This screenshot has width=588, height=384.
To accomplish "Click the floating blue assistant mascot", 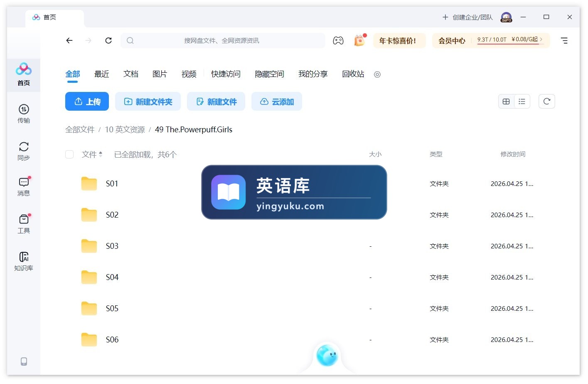I will click(x=327, y=356).
